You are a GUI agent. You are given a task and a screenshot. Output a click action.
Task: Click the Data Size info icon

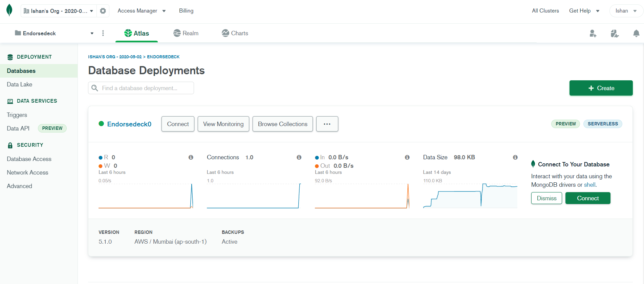[x=515, y=157]
